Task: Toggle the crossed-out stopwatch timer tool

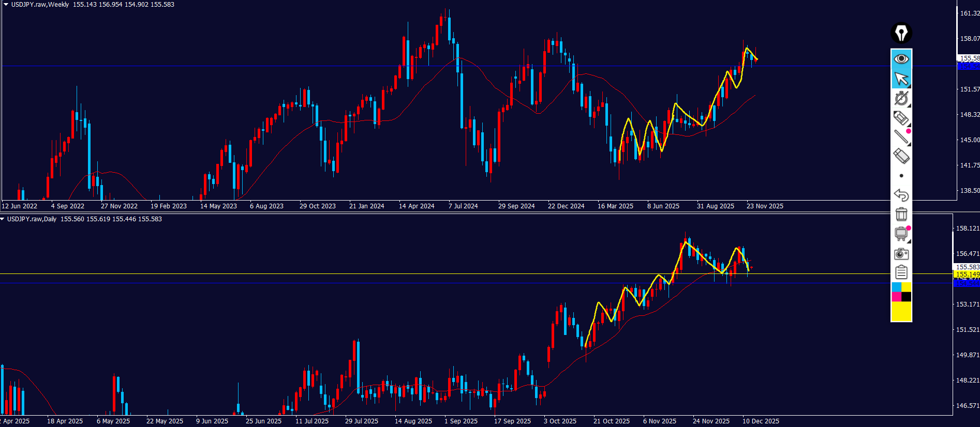Action: 901,98
